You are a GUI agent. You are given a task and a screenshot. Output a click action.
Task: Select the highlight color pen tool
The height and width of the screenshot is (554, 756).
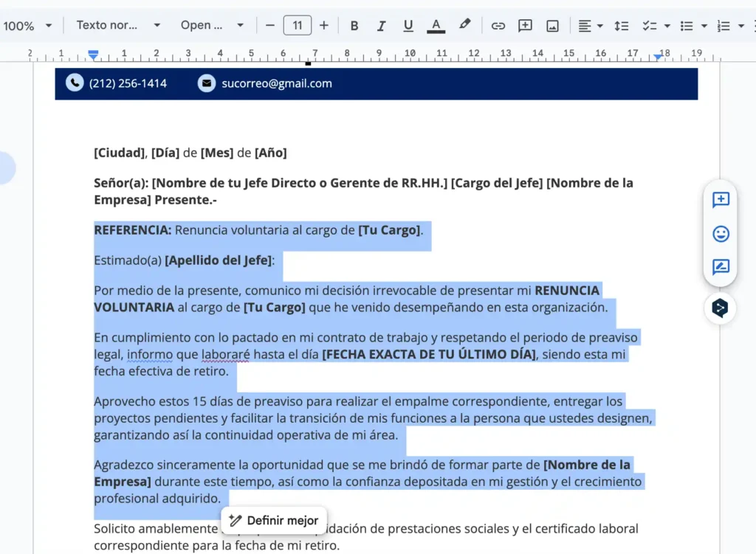(x=464, y=25)
